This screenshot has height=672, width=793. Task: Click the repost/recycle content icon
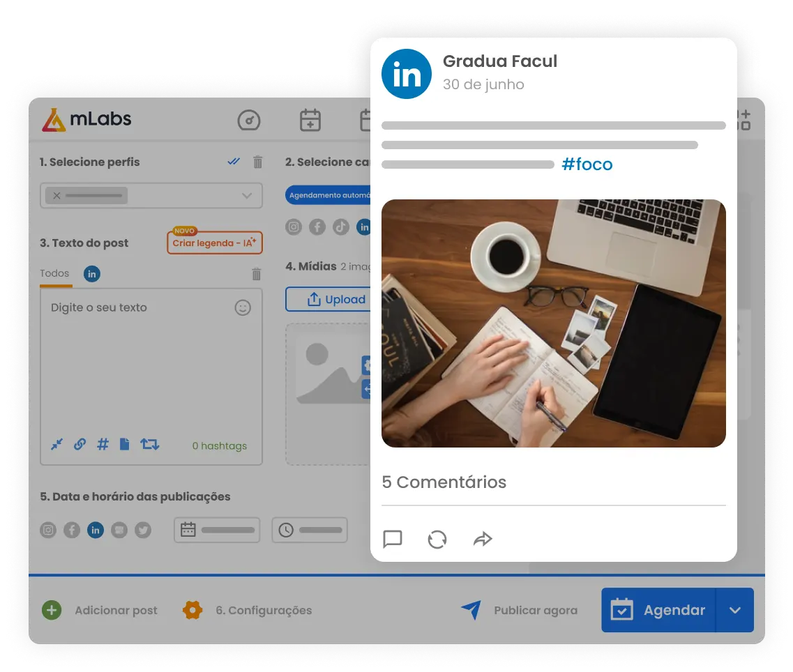click(x=150, y=444)
